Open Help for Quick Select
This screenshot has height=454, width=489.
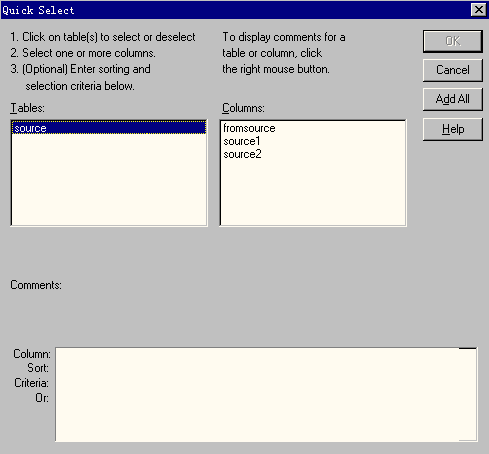pos(453,129)
